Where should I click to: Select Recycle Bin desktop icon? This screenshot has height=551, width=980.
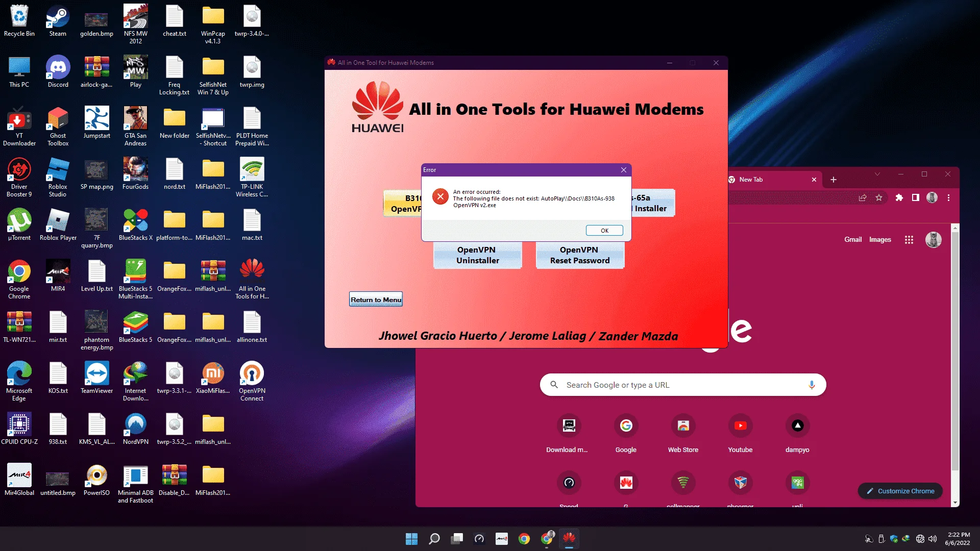(x=19, y=21)
